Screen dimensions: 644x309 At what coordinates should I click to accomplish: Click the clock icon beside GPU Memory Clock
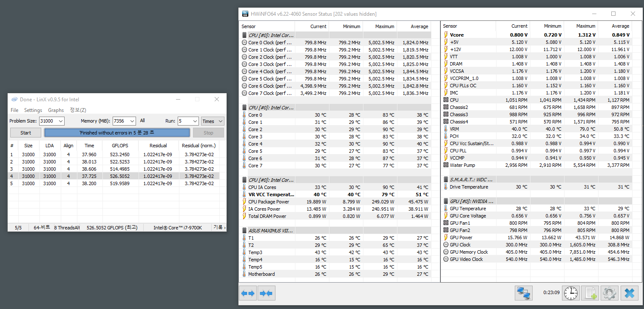click(x=446, y=252)
